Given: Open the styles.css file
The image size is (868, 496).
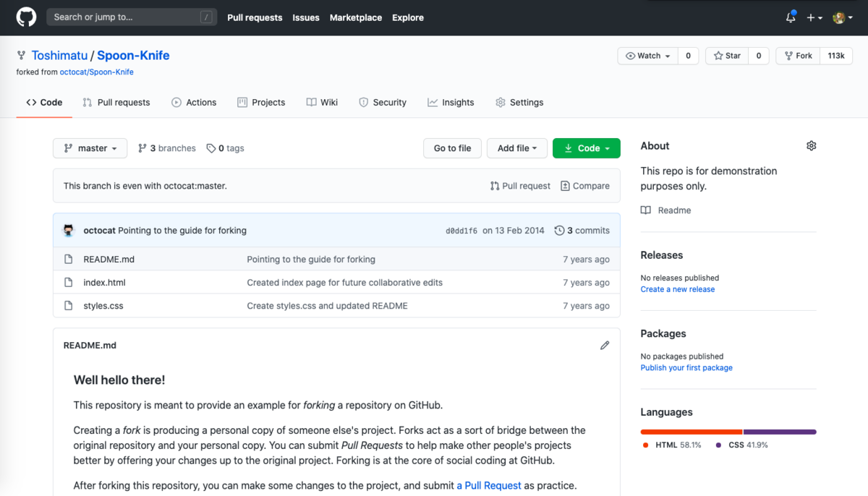Looking at the screenshot, I should (x=103, y=306).
